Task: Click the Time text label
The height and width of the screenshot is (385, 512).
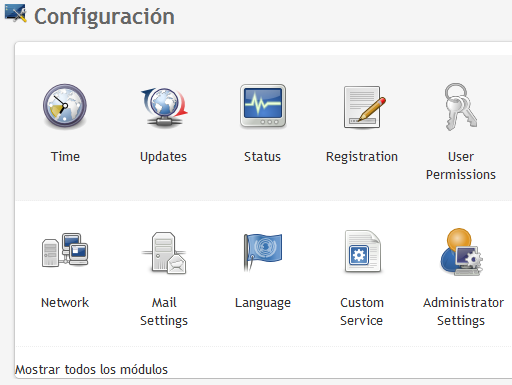Action: click(x=65, y=157)
